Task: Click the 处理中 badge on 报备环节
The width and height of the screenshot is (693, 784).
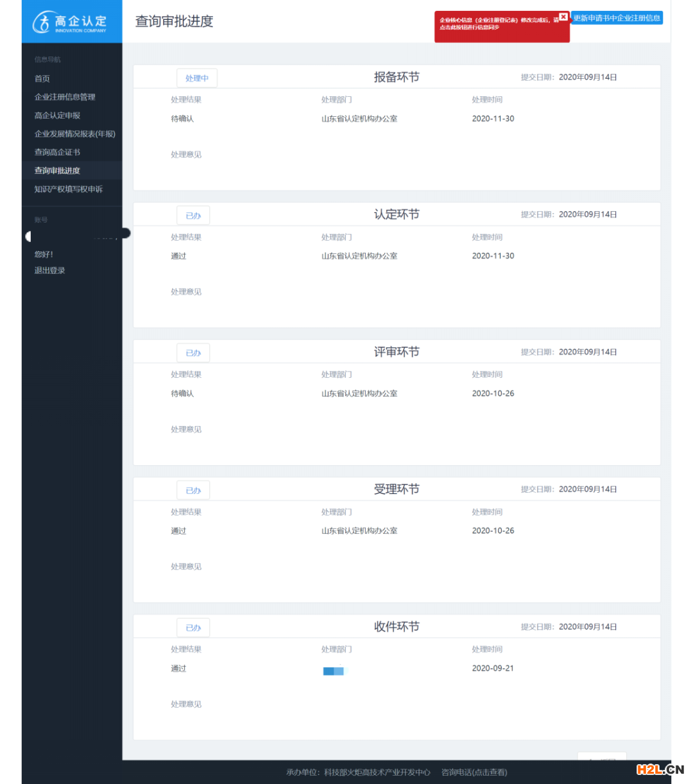Action: 196,78
